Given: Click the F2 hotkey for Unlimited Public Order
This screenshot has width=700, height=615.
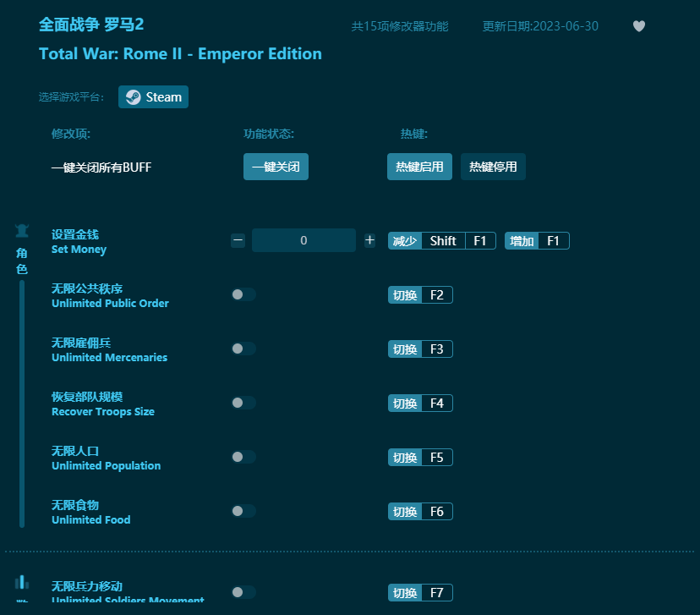Looking at the screenshot, I should pyautogui.click(x=420, y=294).
